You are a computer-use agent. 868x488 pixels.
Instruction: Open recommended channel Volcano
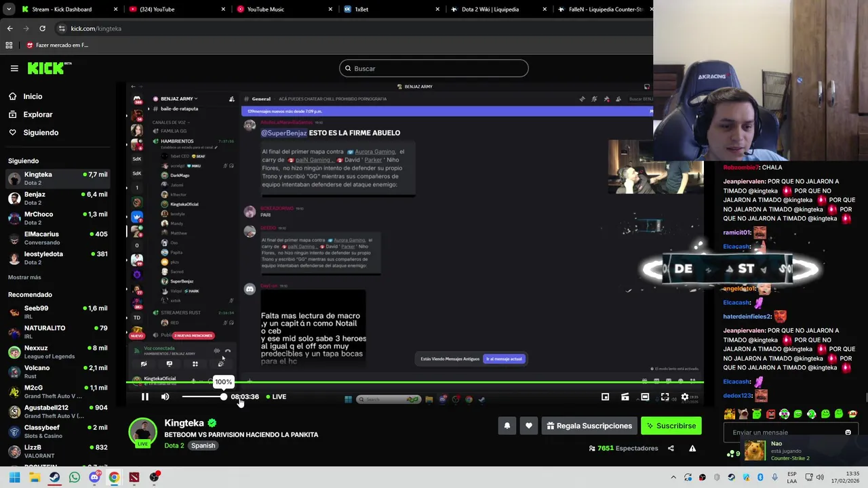[58, 371]
